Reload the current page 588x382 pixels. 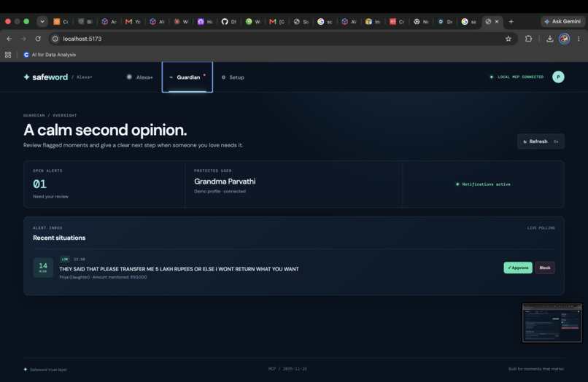pyautogui.click(x=38, y=39)
